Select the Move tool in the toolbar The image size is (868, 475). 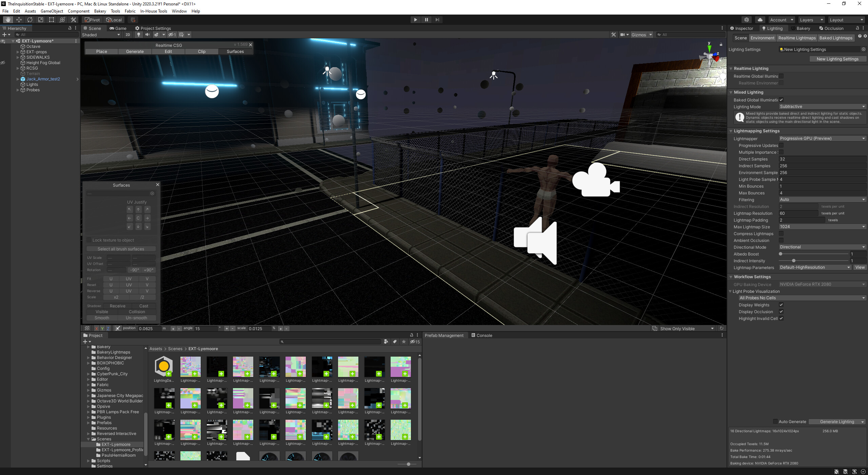[x=19, y=20]
